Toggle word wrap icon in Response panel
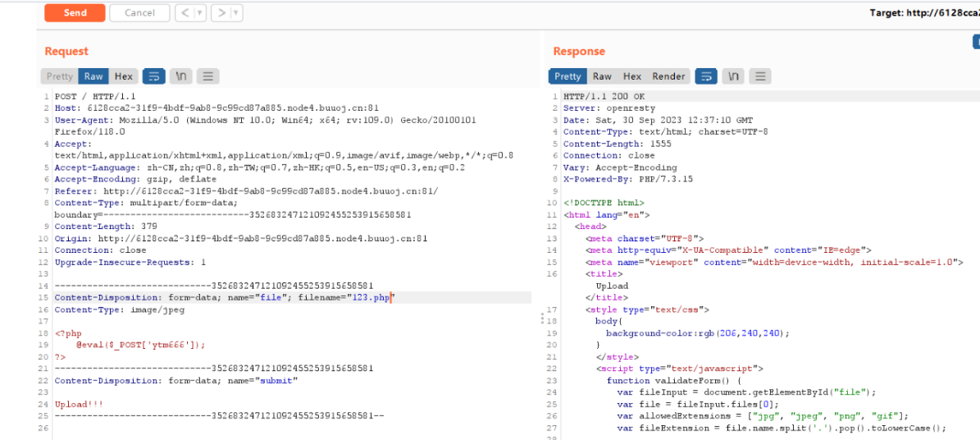Screen dimensions: 980x440 706,76
